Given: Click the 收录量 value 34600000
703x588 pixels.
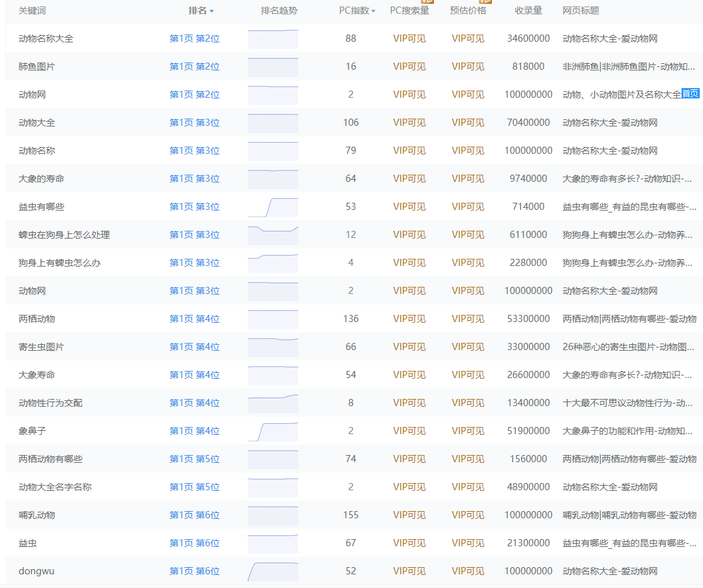Looking at the screenshot, I should click(x=528, y=38).
